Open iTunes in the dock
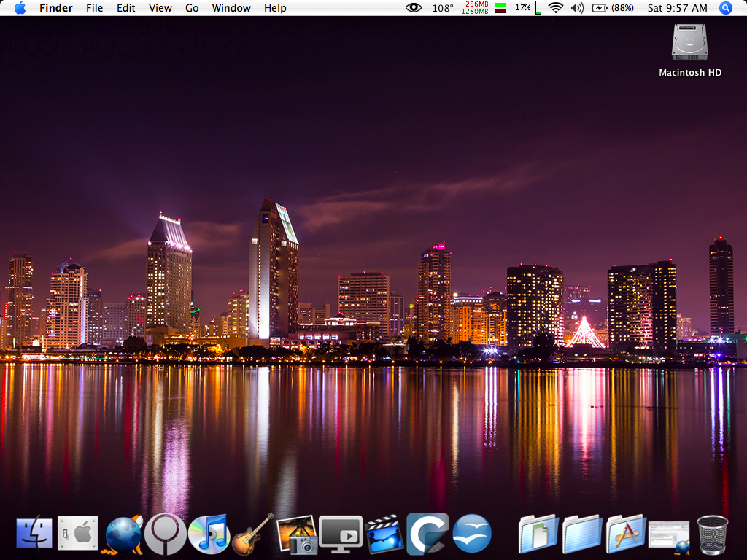Image resolution: width=747 pixels, height=560 pixels. click(209, 534)
